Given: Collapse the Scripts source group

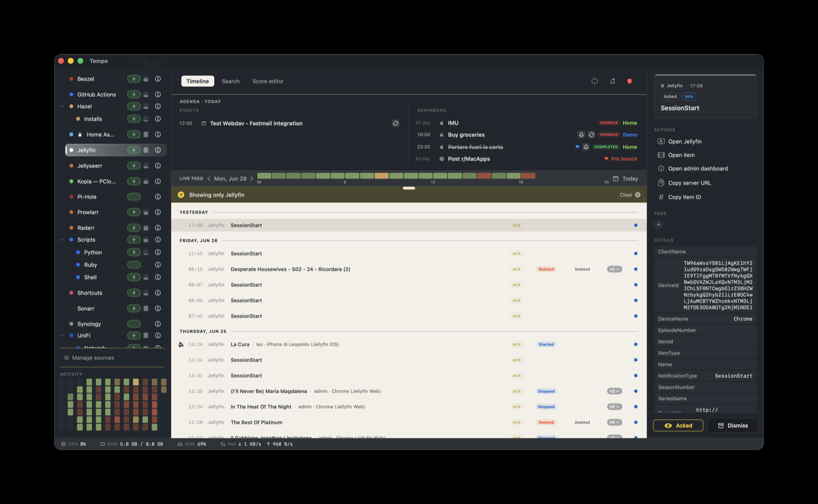Looking at the screenshot, I should pyautogui.click(x=62, y=240).
